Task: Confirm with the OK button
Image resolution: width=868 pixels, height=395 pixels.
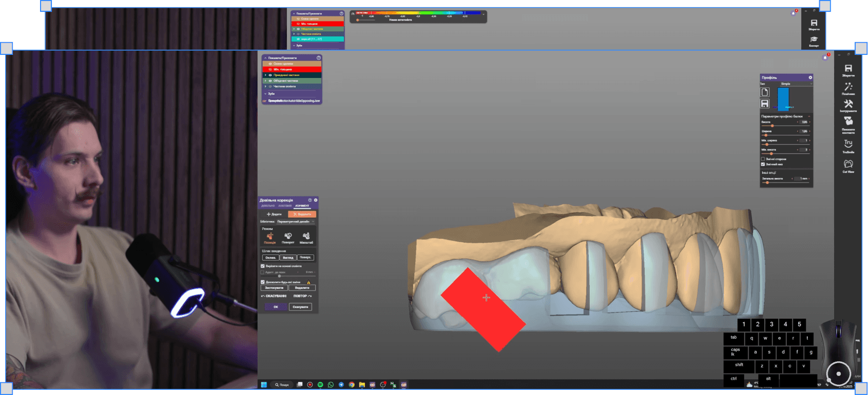Action: coord(276,307)
